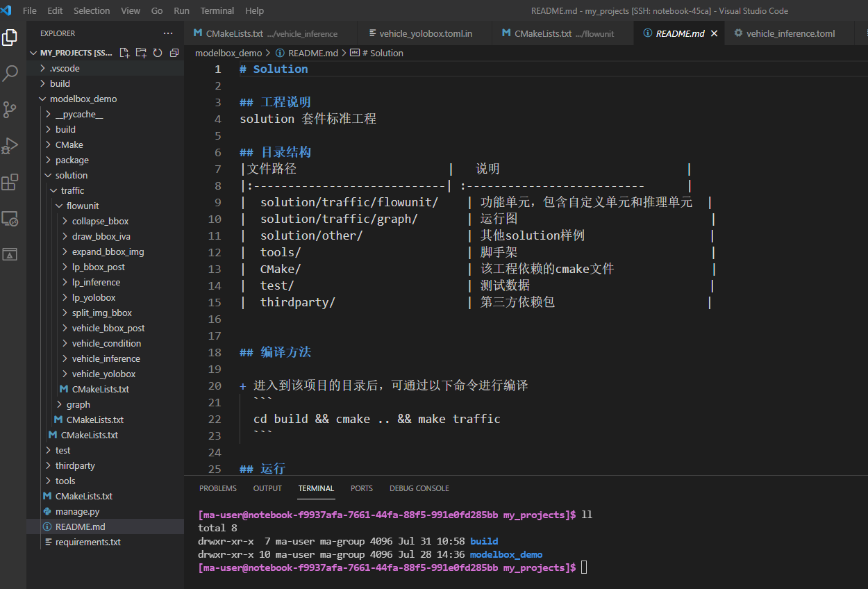The height and width of the screenshot is (589, 868).
Task: Open the Remote Explorer view
Action: click(10, 219)
